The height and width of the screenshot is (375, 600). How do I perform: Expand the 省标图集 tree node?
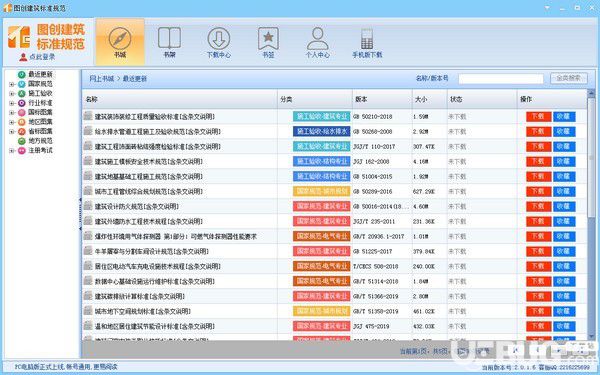[x=11, y=132]
